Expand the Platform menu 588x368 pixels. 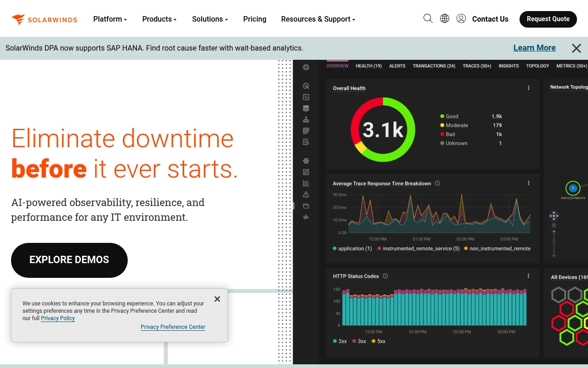[110, 19]
